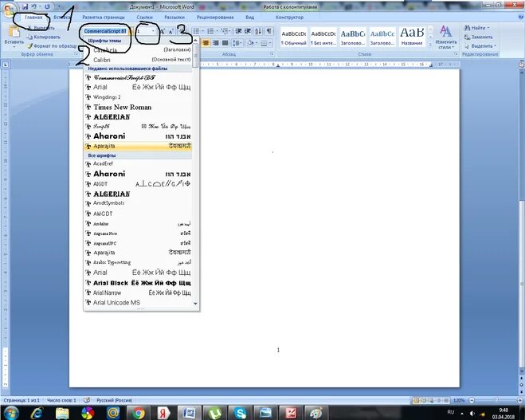Click the increase indent icon
The image size is (525, 420).
[248, 31]
